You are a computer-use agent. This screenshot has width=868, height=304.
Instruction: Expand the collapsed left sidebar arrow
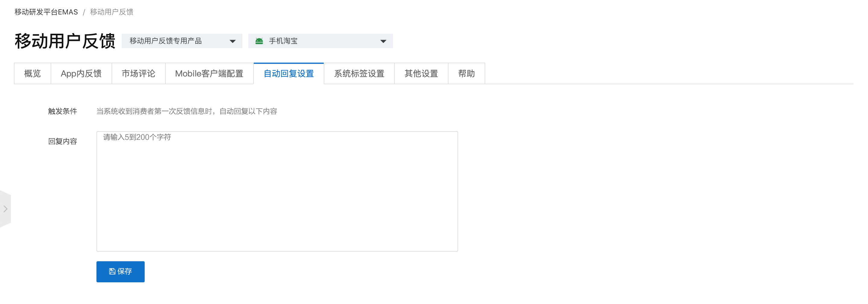(5, 209)
